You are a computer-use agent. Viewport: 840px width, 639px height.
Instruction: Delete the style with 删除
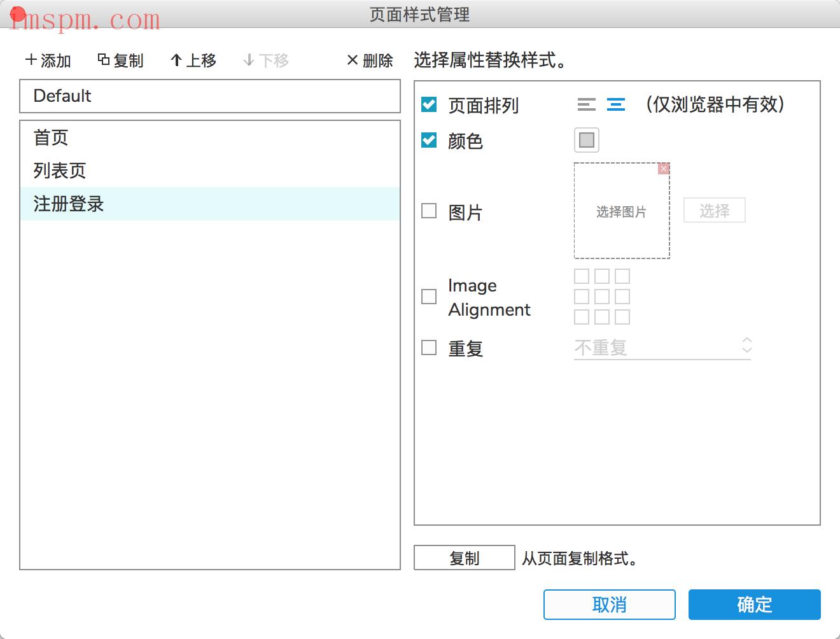click(370, 60)
